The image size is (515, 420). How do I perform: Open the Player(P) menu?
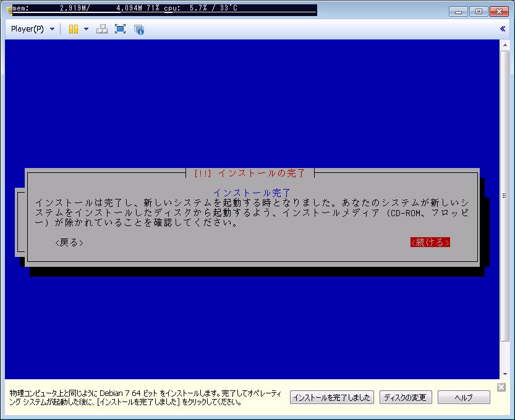pos(32,29)
